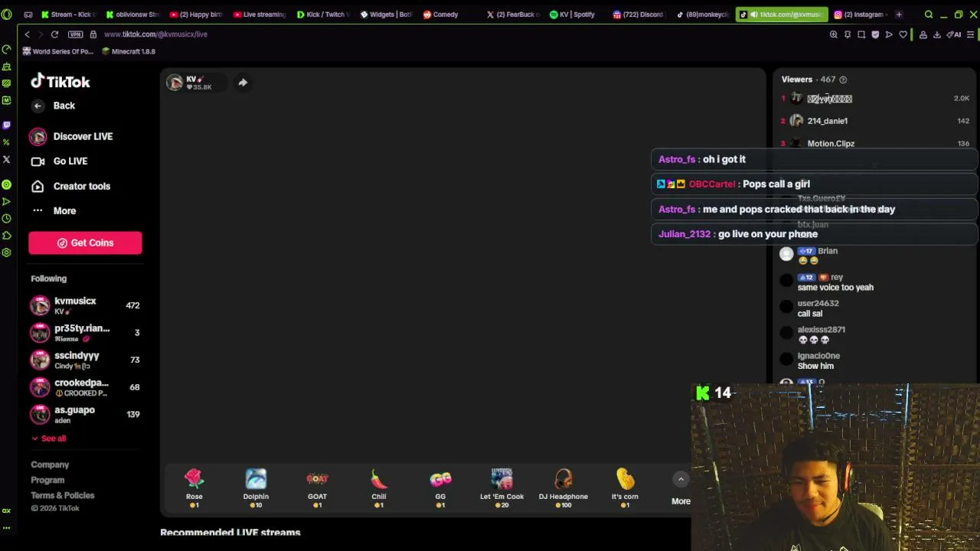This screenshot has width=980, height=551.
Task: Switch to the Widgets tab
Action: tap(387, 15)
